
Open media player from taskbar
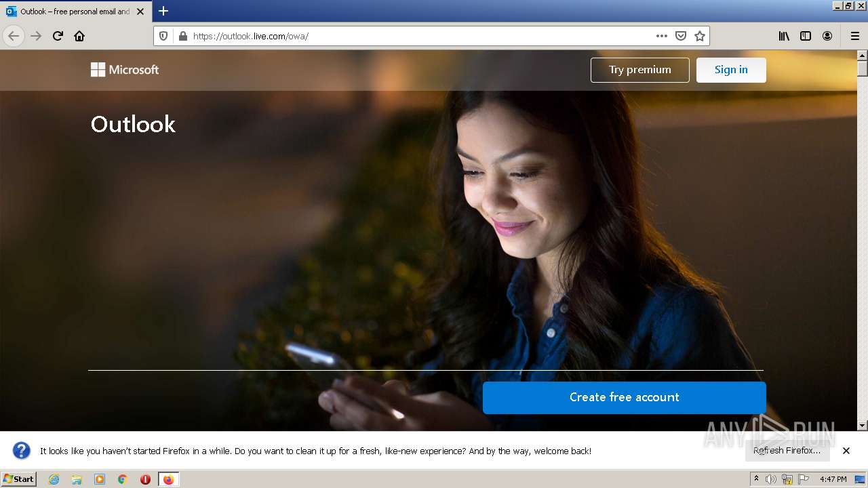click(x=100, y=479)
